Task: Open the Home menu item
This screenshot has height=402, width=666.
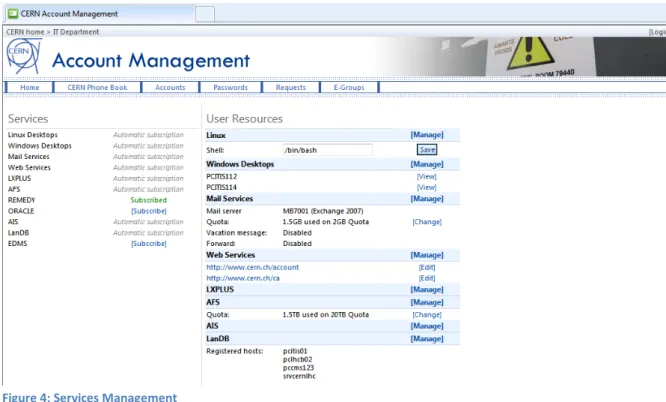Action: (x=30, y=87)
